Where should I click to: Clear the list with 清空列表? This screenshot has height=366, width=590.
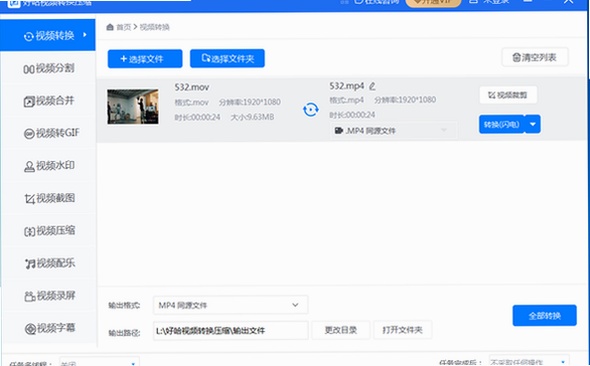tap(535, 58)
